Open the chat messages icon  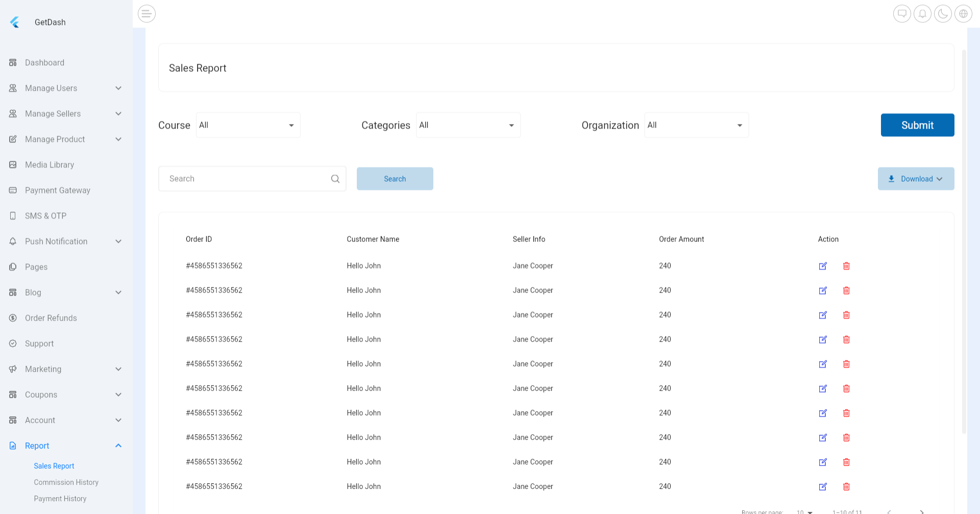coord(901,14)
